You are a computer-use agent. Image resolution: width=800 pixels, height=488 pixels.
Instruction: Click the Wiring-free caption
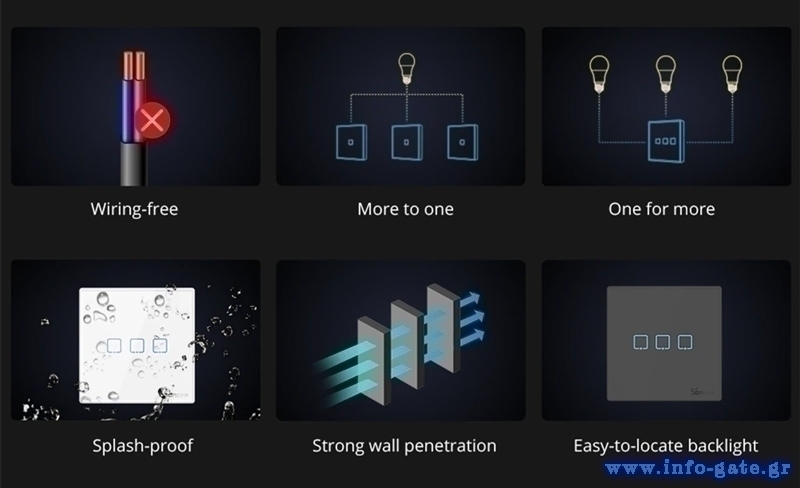pyautogui.click(x=134, y=209)
